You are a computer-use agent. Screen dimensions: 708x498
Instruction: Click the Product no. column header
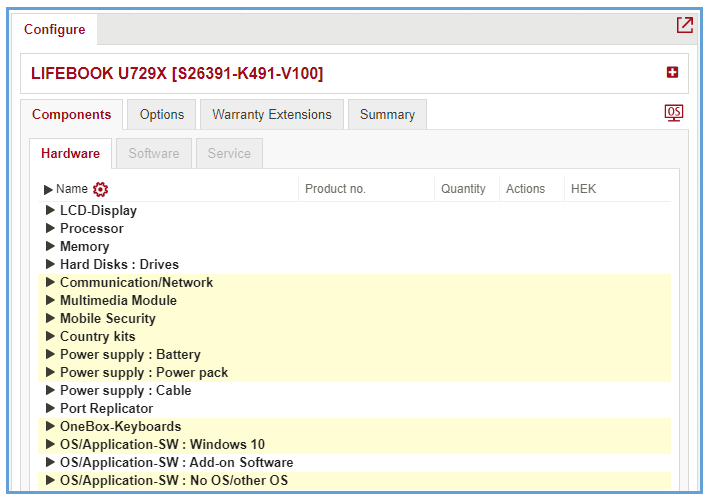coord(335,189)
